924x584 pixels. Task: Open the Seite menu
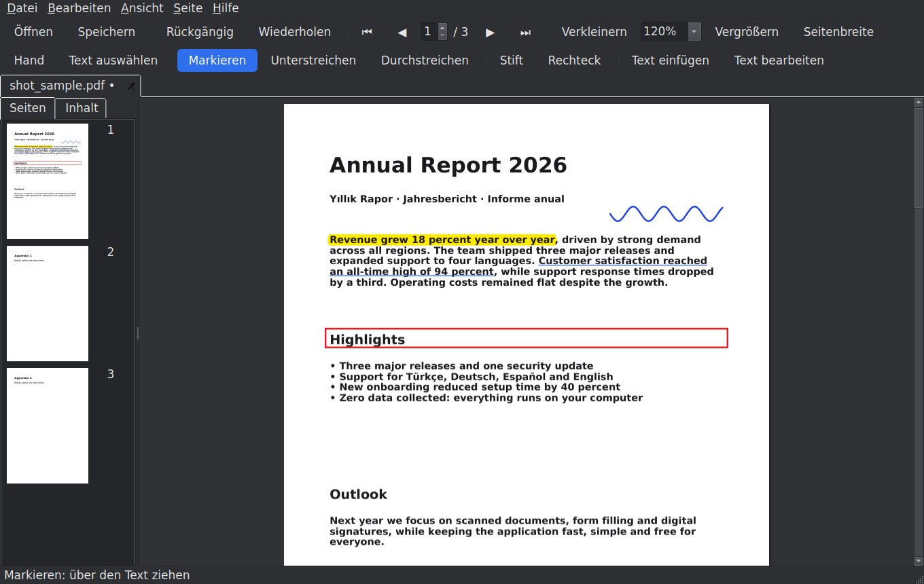[x=188, y=8]
